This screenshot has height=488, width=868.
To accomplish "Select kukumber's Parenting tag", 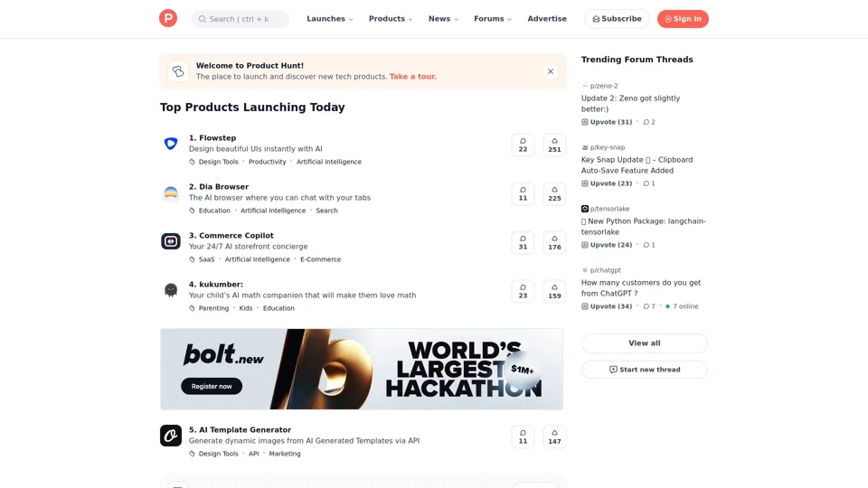I will (x=213, y=308).
